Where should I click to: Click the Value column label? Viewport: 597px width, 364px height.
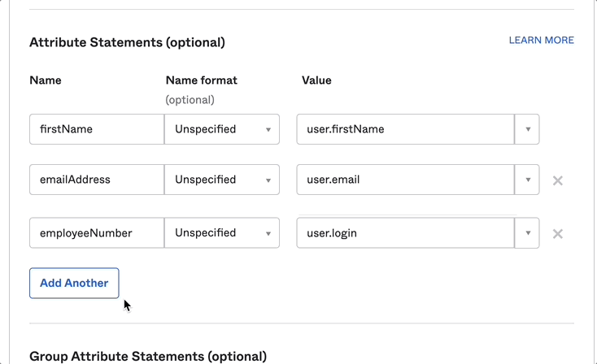pyautogui.click(x=316, y=80)
